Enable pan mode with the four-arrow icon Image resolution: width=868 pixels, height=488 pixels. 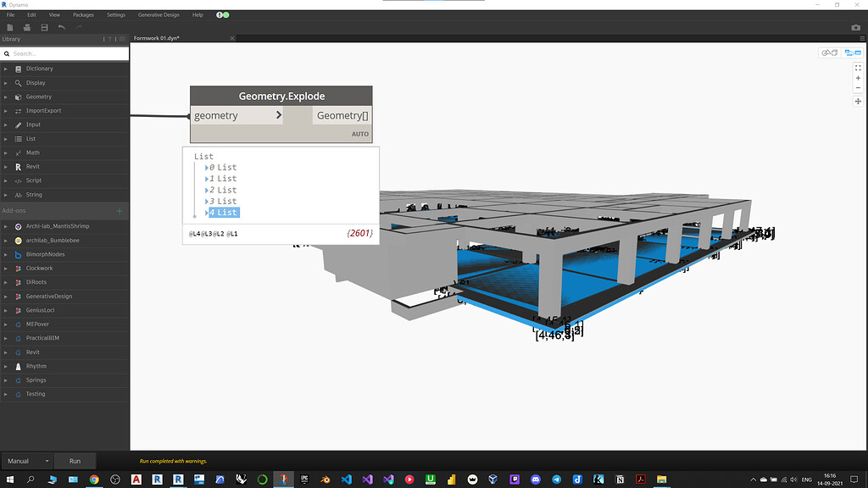(x=858, y=102)
